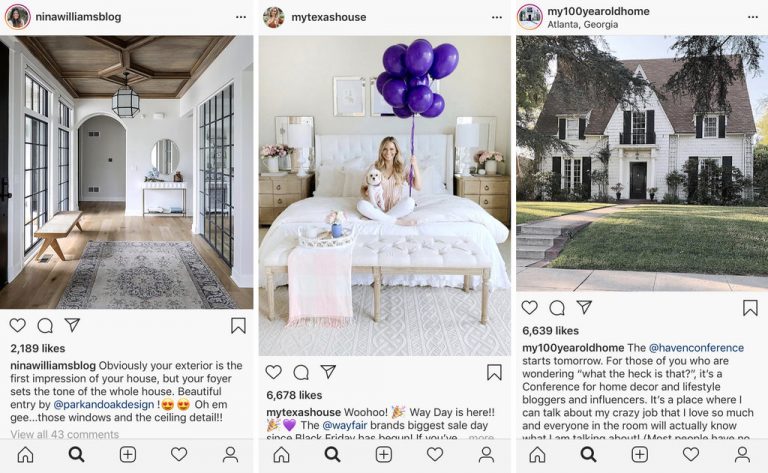Open activity heart in the first screen nav bar

179,454
